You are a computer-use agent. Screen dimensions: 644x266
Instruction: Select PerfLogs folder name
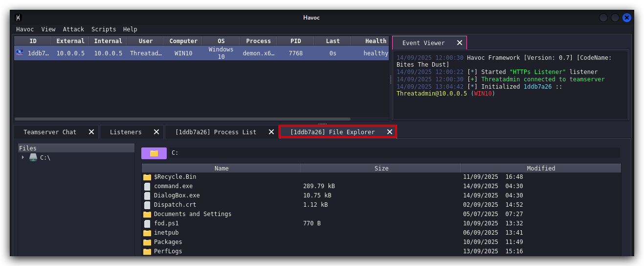168,251
